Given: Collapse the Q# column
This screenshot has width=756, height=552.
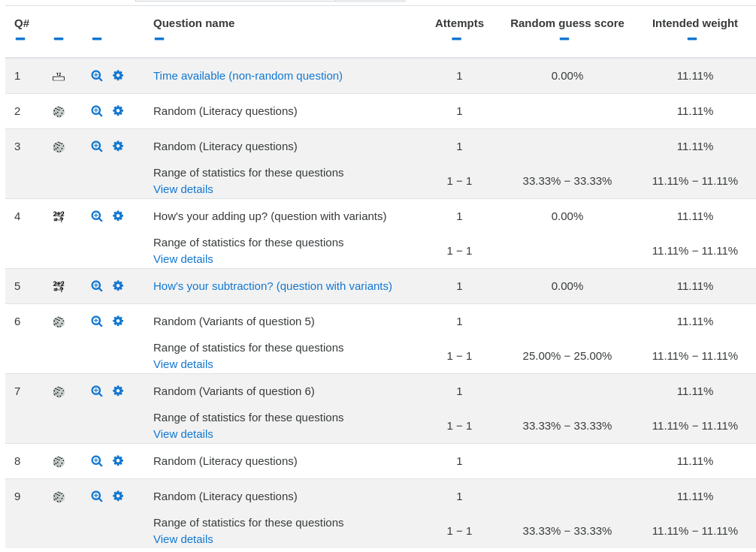Looking at the screenshot, I should pyautogui.click(x=20, y=39).
